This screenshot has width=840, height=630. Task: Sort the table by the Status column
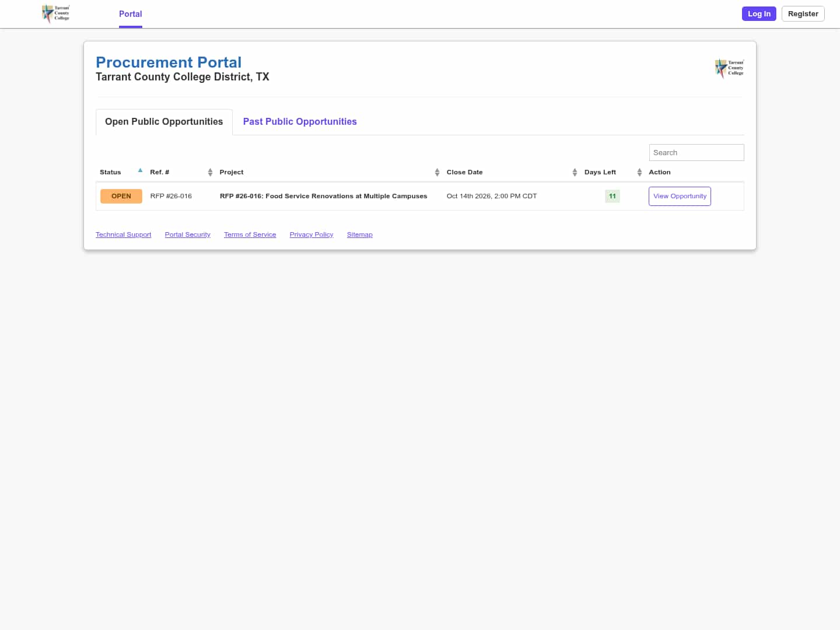pyautogui.click(x=121, y=172)
